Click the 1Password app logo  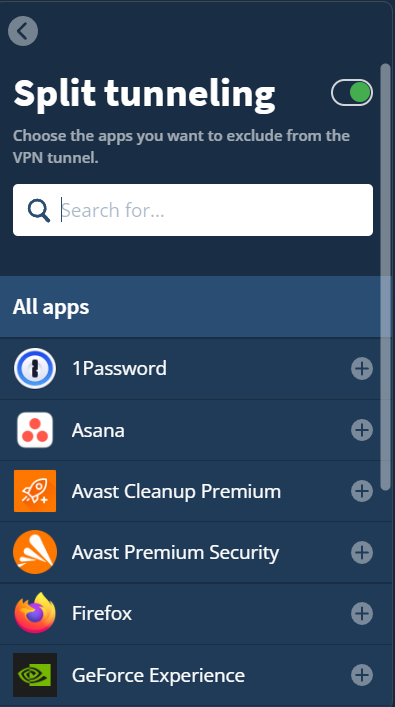[35, 368]
